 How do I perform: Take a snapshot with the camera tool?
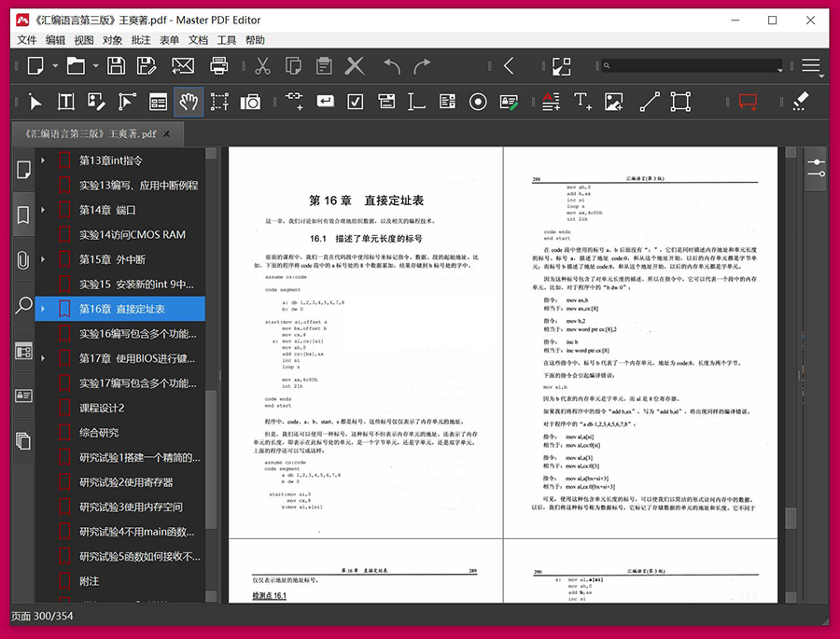tap(250, 102)
